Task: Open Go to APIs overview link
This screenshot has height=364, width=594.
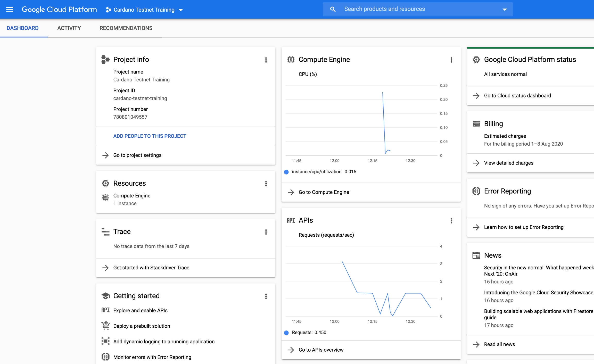Action: pyautogui.click(x=321, y=350)
